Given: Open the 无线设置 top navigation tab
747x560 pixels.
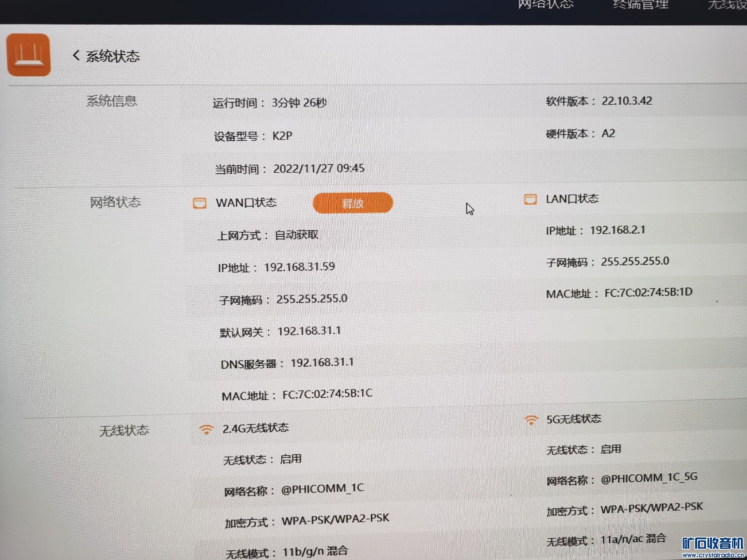Looking at the screenshot, I should click(727, 5).
